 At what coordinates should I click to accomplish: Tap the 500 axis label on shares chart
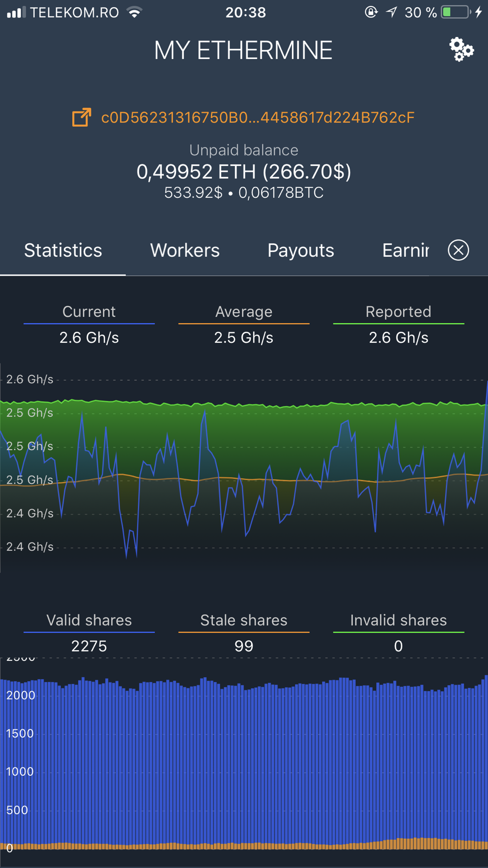pyautogui.click(x=17, y=810)
